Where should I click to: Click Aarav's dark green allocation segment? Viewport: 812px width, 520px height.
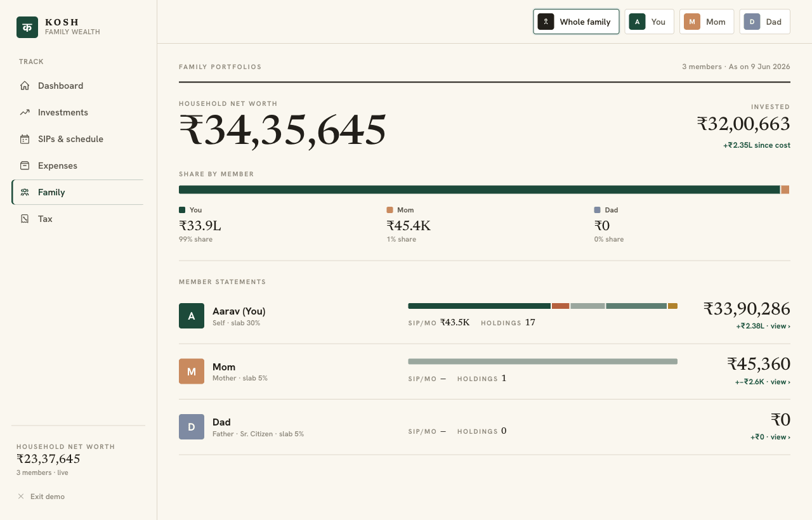pos(479,306)
